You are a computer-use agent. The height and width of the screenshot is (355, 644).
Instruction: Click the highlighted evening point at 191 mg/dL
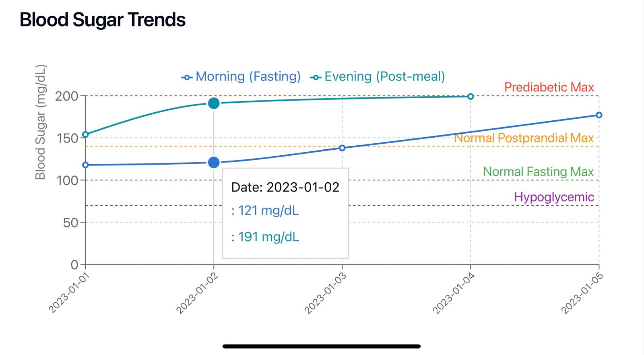(x=214, y=103)
